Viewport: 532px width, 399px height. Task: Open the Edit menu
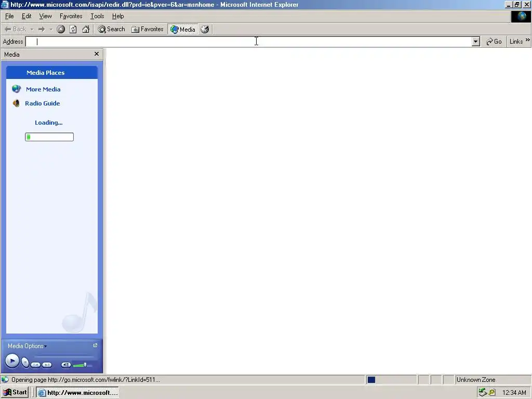click(26, 16)
